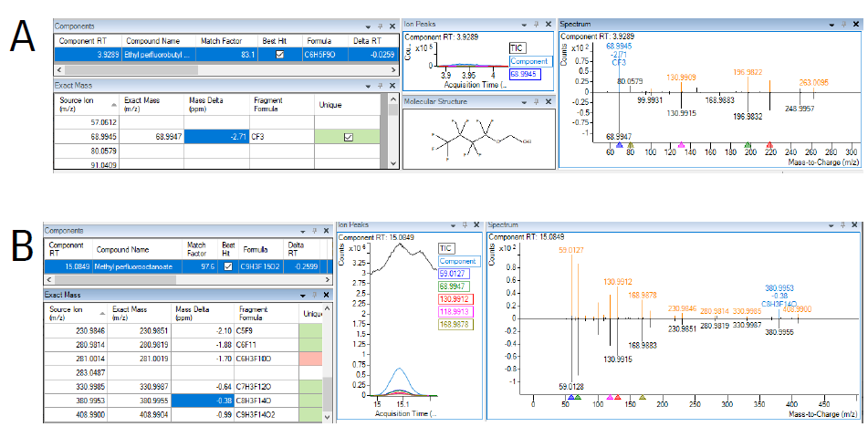Image resolution: width=868 pixels, height=427 pixels.
Task: Close the Ion Peaks panel in screenshot B
Action: 477,225
